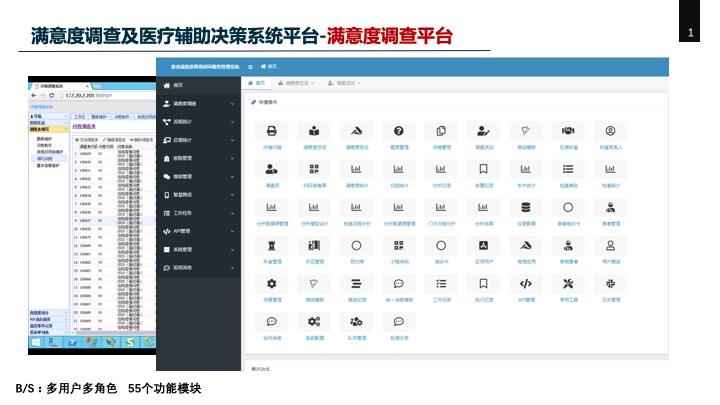Expand the 系统管理 sidebar chevron
720x405 pixels.
click(232, 250)
